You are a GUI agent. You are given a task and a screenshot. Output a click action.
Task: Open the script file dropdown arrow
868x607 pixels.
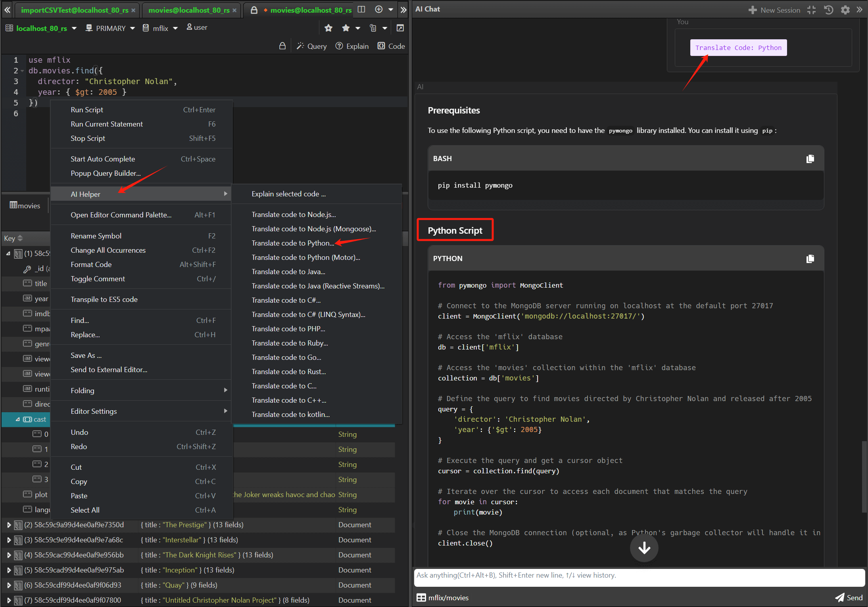[x=385, y=28]
